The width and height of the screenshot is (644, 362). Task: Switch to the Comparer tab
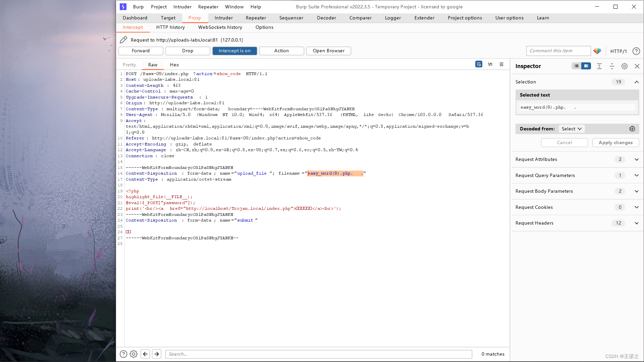361,18
